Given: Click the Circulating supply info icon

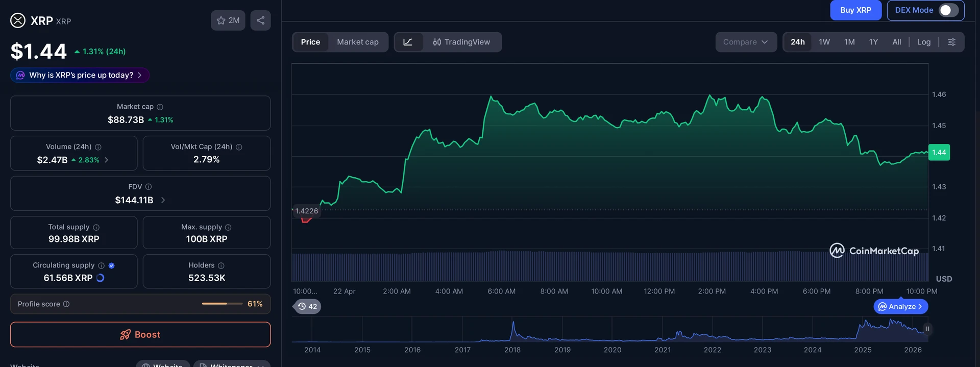Looking at the screenshot, I should click(101, 265).
